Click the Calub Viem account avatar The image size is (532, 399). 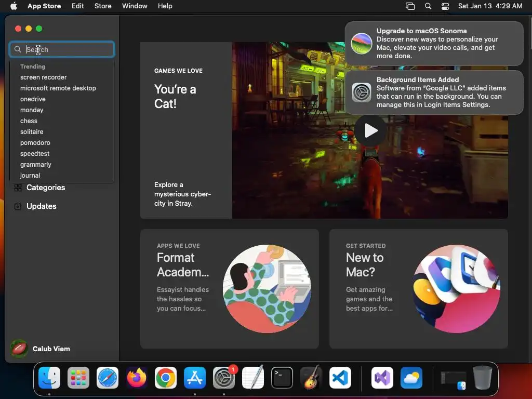pos(19,349)
